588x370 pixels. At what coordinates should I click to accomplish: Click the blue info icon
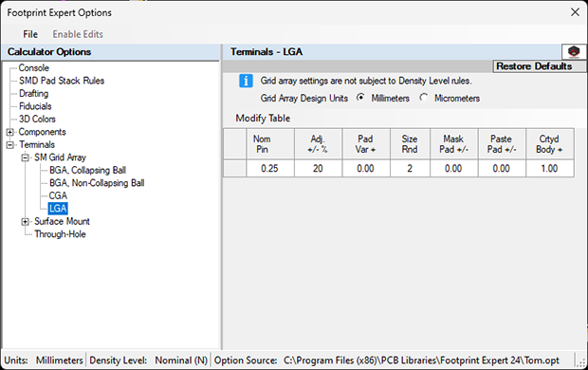246,81
